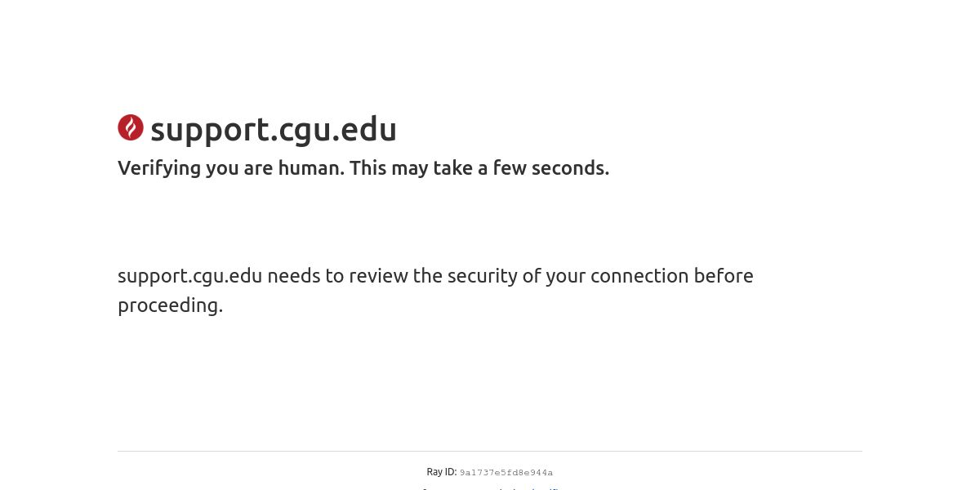This screenshot has height=490, width=980.
Task: Click the 'Ray ID:' label
Action: [x=442, y=472]
